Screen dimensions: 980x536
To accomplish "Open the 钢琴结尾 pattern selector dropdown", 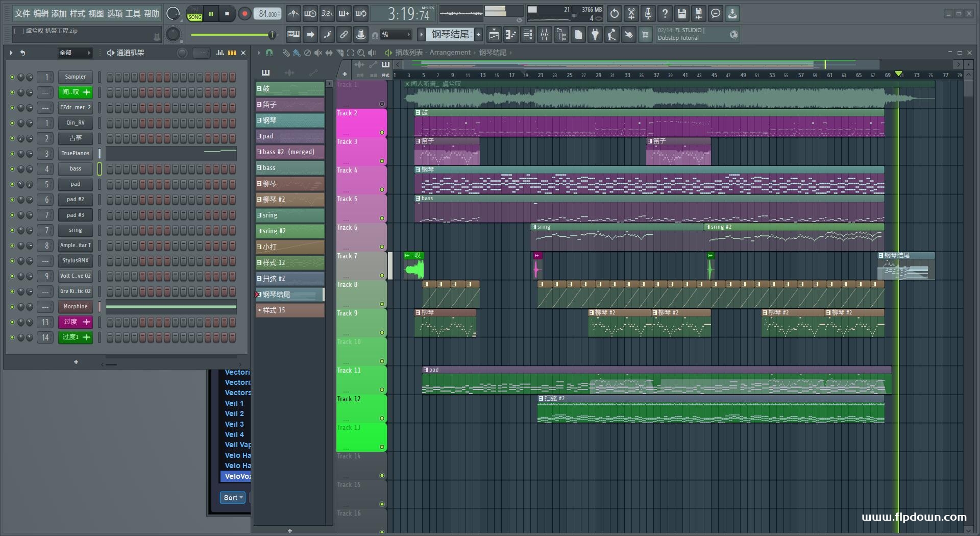I will (x=450, y=35).
